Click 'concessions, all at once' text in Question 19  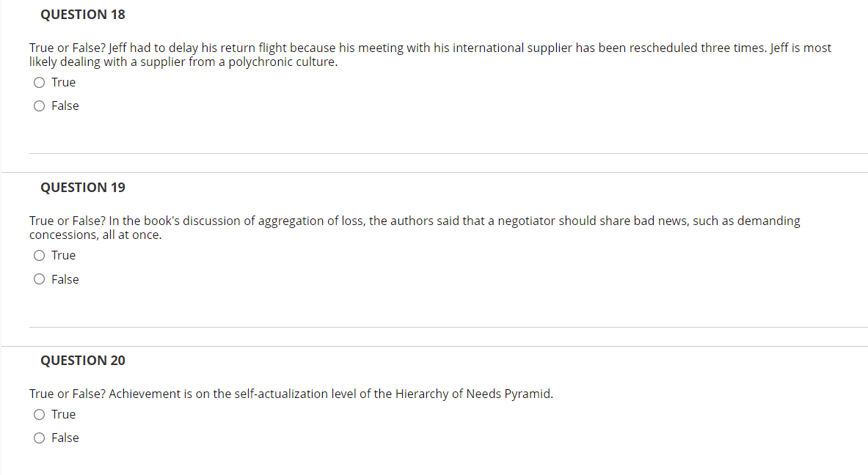[x=95, y=235]
